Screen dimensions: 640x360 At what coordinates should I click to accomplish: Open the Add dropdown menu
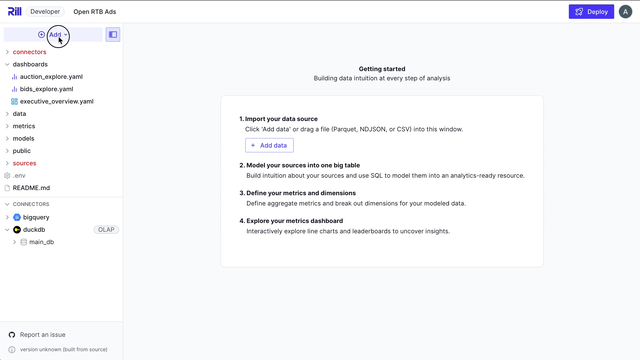coord(53,35)
